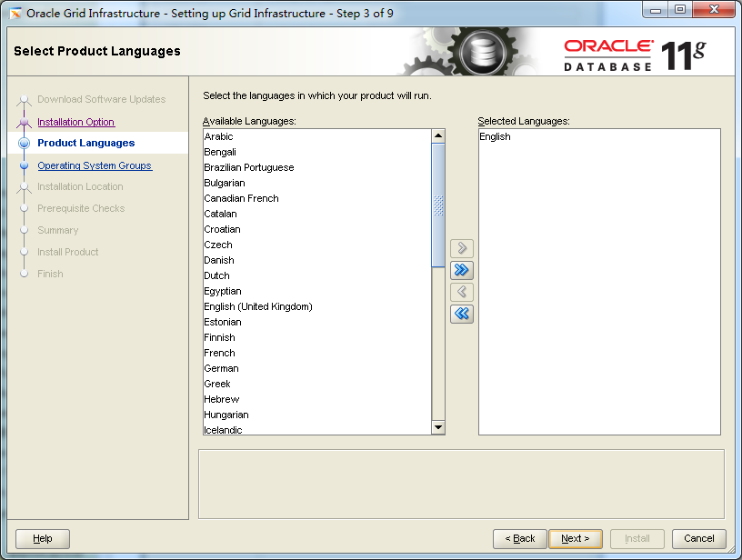742x560 pixels.
Task: Go back with the Back button
Action: click(x=519, y=539)
